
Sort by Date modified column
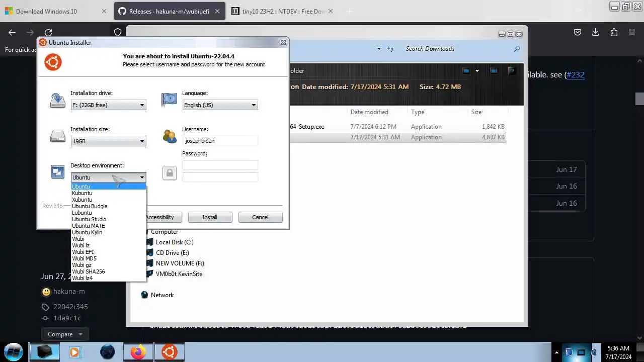tap(369, 112)
